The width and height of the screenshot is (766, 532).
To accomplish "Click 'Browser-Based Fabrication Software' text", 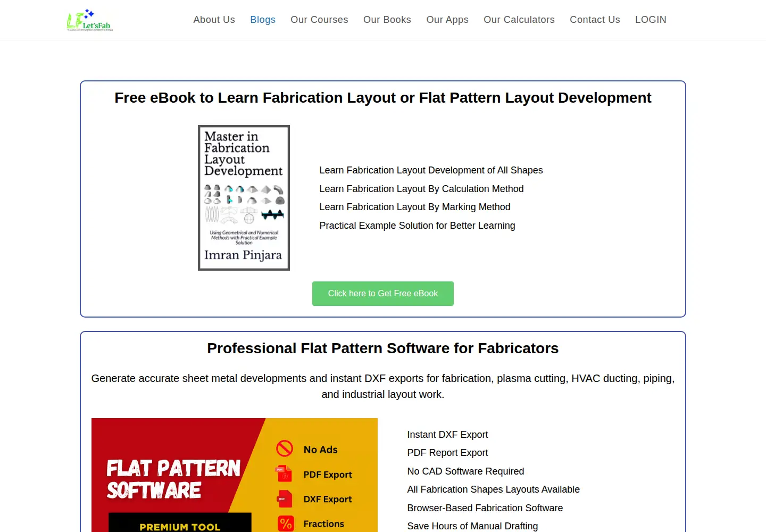I will pos(485,508).
